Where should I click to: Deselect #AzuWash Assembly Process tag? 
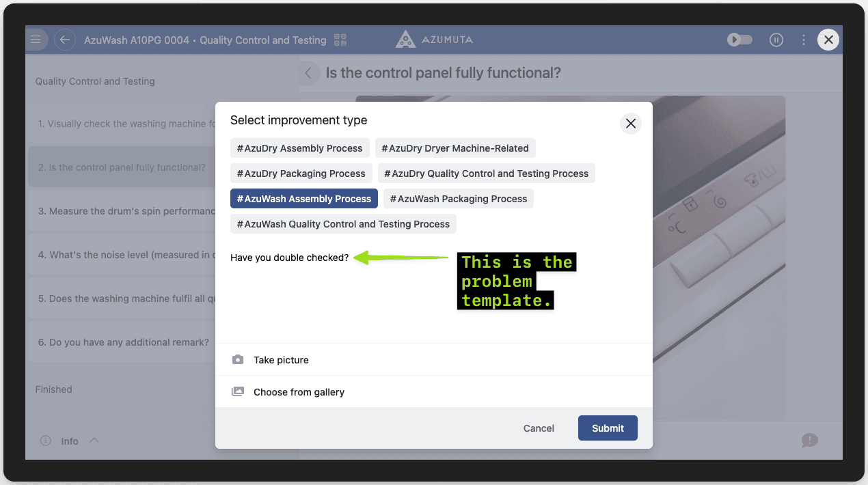click(303, 199)
